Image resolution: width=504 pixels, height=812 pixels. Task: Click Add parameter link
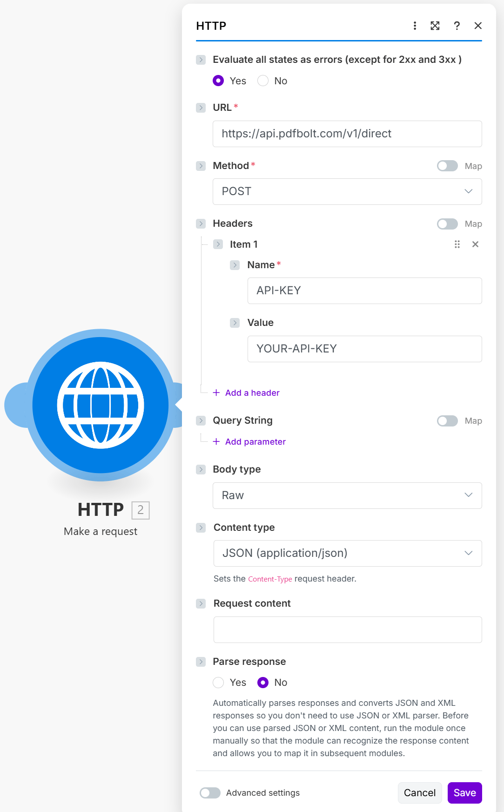point(255,441)
